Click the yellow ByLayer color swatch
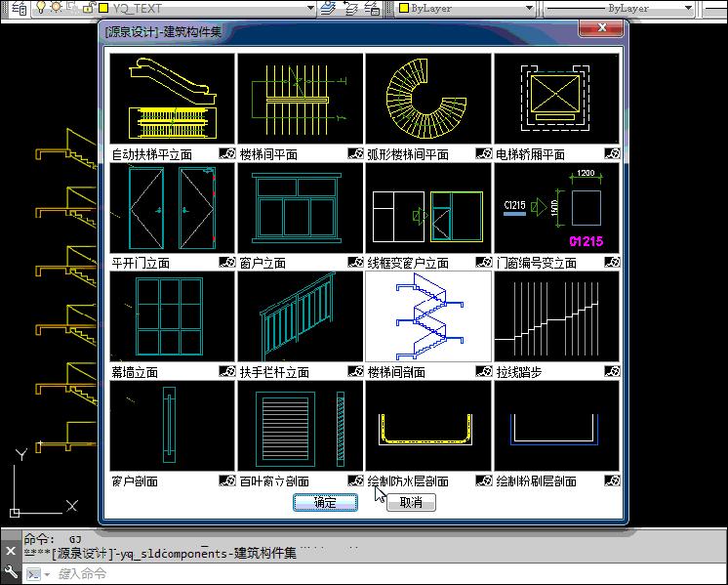 [x=404, y=8]
